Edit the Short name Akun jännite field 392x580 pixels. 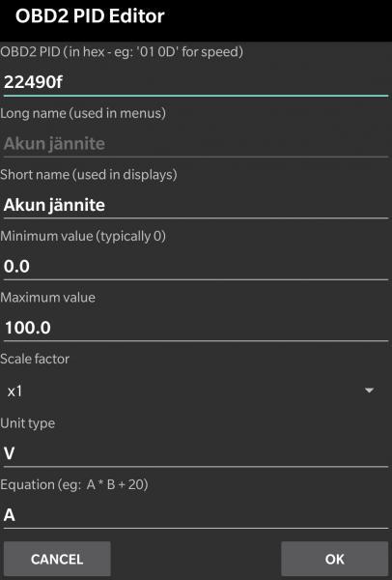coord(196,205)
